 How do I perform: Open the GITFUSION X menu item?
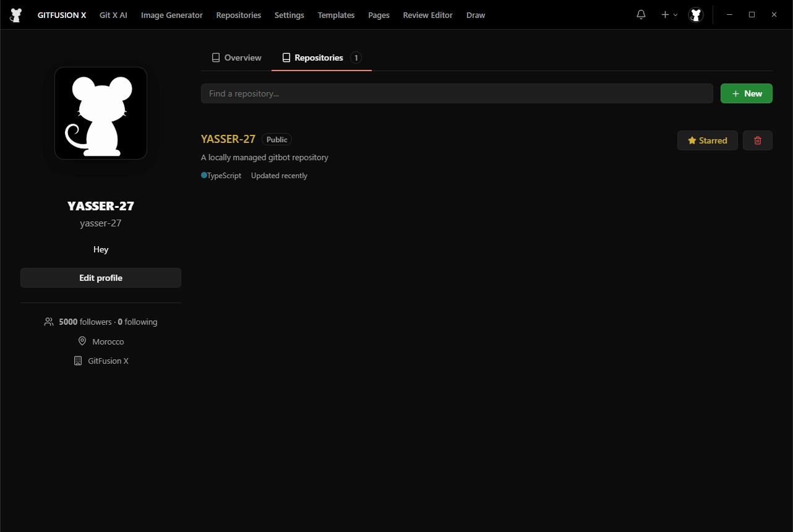[62, 15]
